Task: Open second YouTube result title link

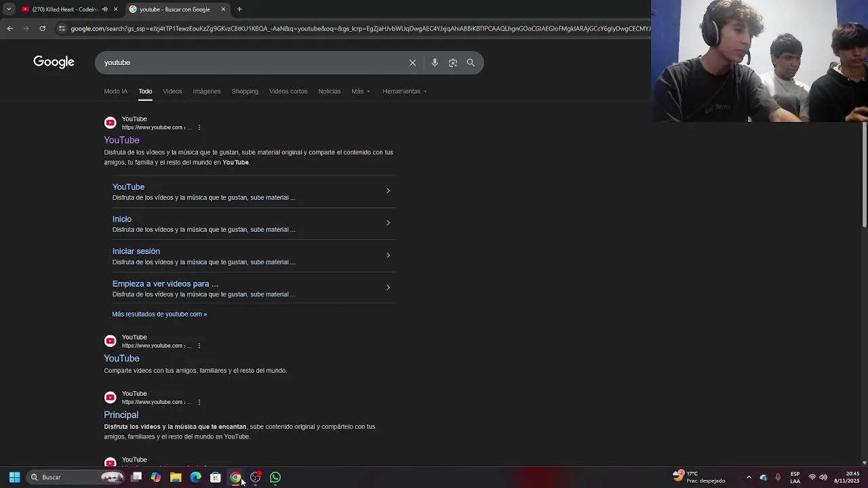Action: (121, 359)
